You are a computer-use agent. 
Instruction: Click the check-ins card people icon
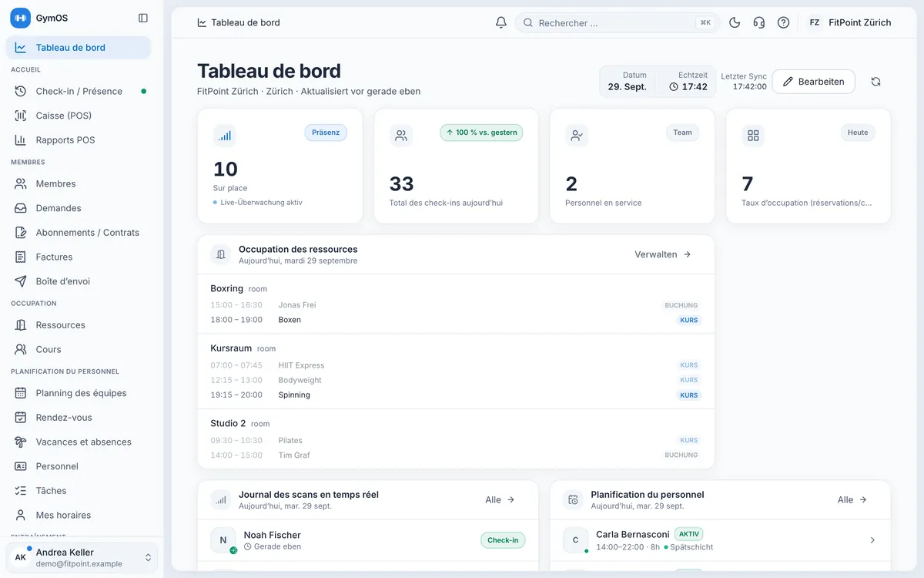(401, 136)
